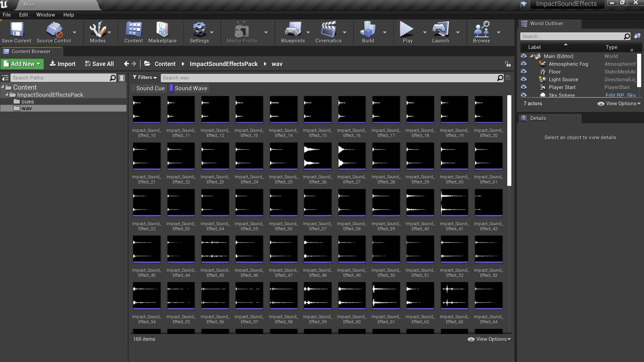Open View Options in the Content Browser

coord(489,339)
